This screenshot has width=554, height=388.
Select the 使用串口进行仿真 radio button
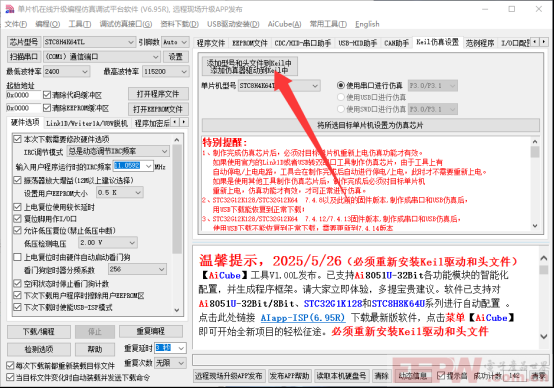point(341,86)
